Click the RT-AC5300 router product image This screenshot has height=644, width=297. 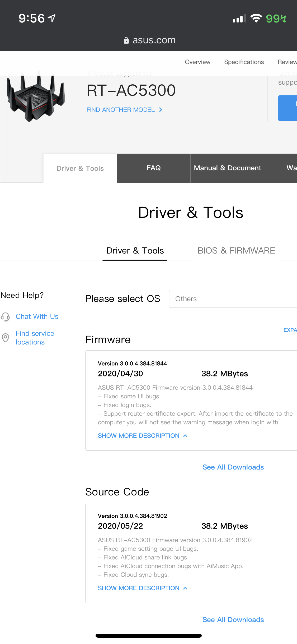click(x=36, y=97)
